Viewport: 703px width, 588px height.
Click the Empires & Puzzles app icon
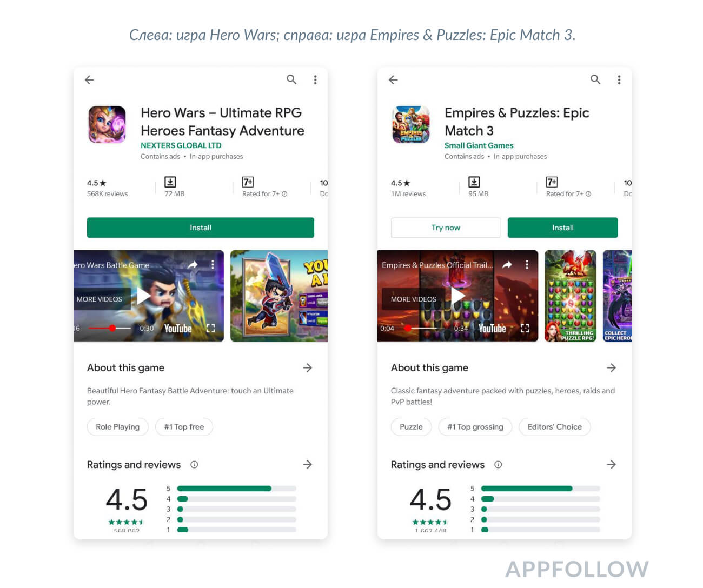(x=411, y=124)
